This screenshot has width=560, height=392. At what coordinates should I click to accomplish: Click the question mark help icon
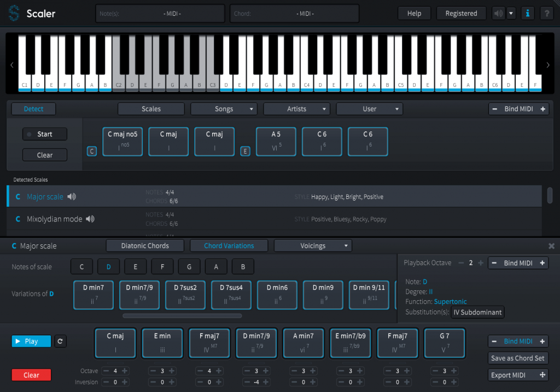point(546,14)
